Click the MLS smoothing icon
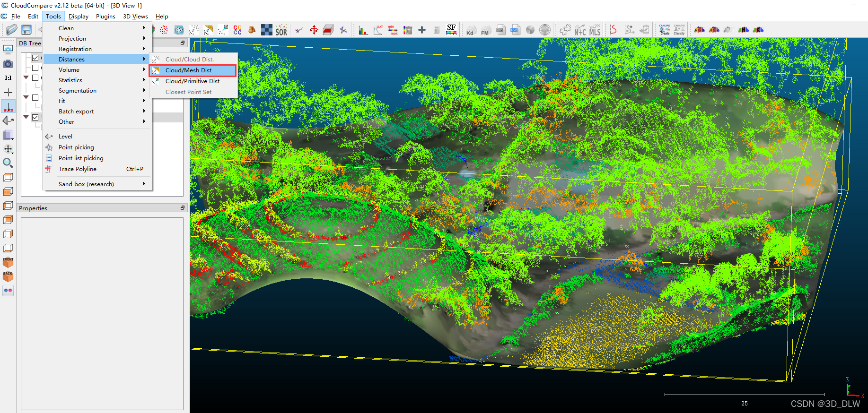Image resolution: width=868 pixels, height=413 pixels. [x=595, y=30]
